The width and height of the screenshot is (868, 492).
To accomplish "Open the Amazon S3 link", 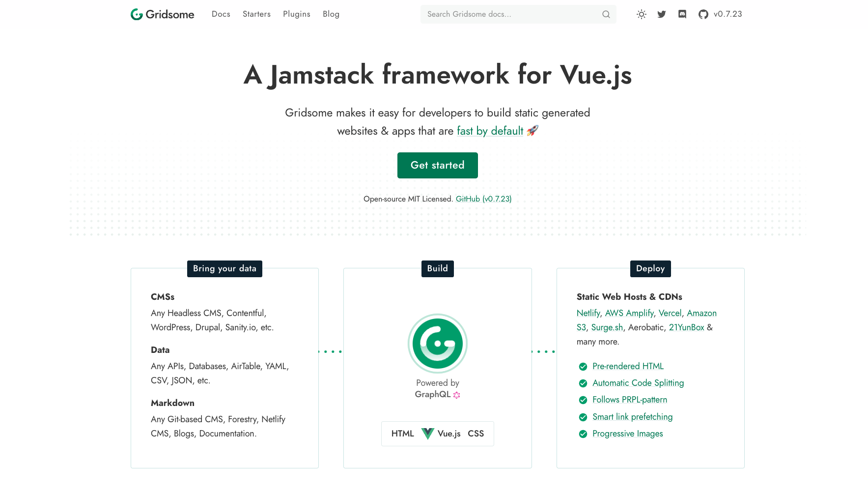I will 701,313.
